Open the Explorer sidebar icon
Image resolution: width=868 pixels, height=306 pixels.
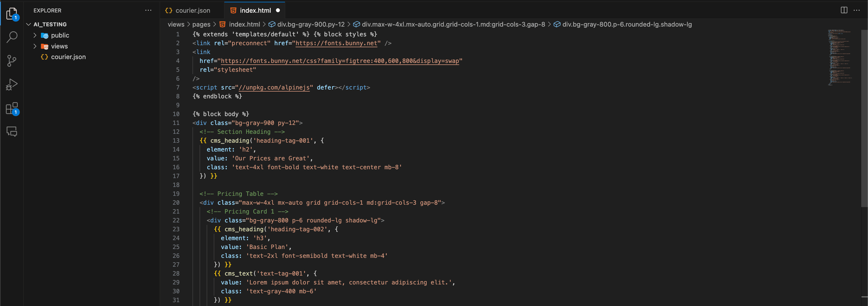[12, 14]
